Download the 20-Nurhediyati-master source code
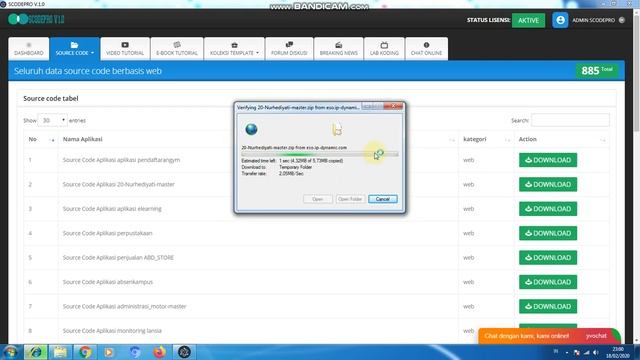Viewport: 640px width, 360px height. pos(548,184)
